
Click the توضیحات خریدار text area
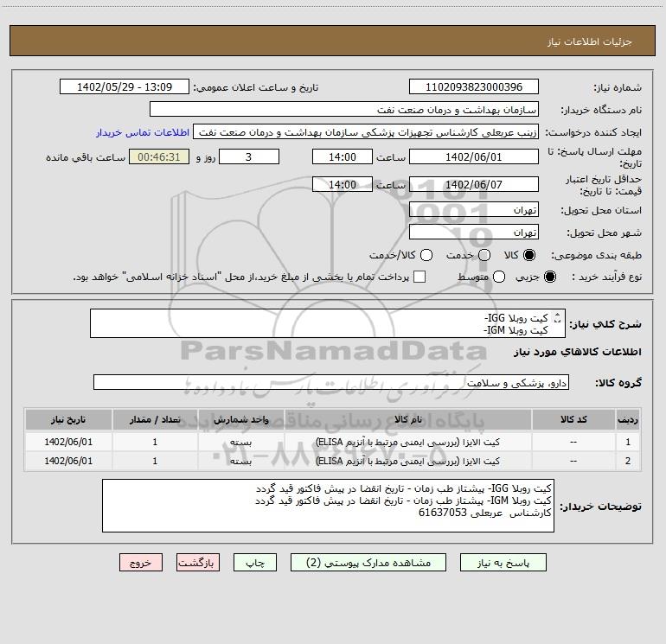pyautogui.click(x=328, y=506)
